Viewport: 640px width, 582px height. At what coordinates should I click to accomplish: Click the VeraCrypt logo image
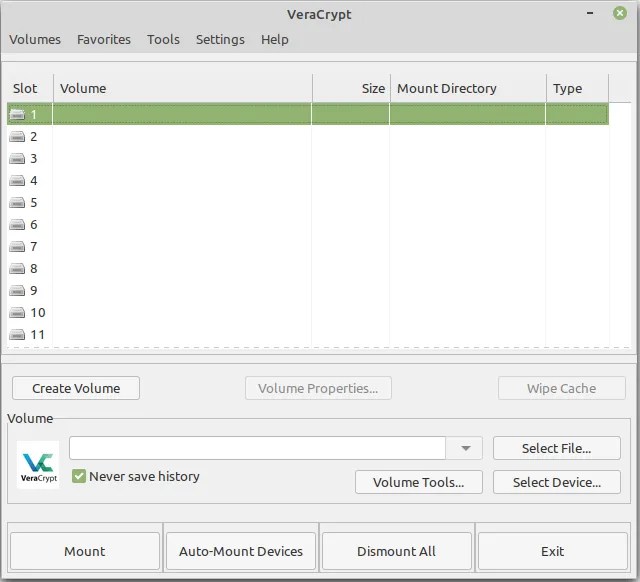pos(38,464)
